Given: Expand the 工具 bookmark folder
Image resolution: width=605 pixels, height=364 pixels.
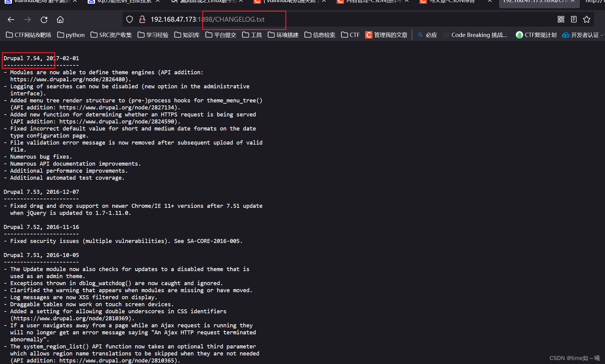Looking at the screenshot, I should 252,35.
